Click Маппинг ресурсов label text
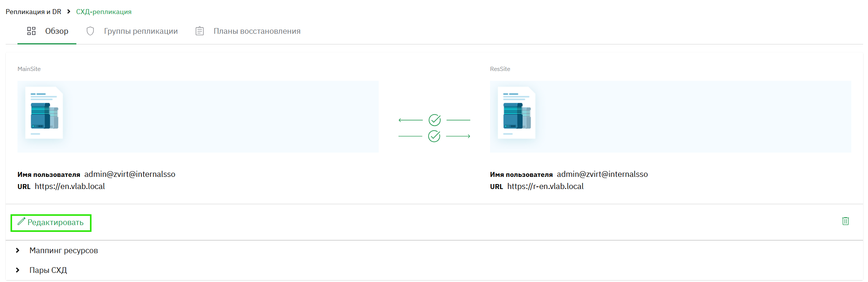Screen dimensions: 868x282 pos(64,250)
